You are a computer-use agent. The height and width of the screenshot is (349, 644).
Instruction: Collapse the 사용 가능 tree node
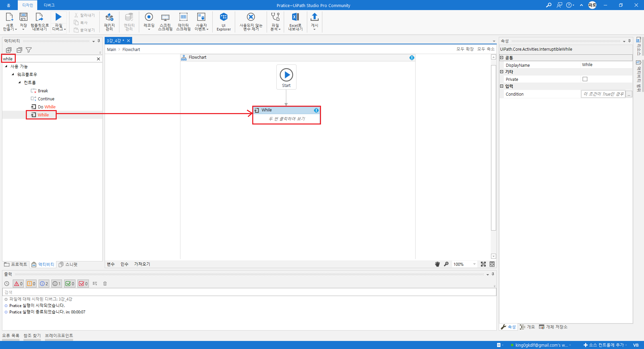click(x=6, y=66)
